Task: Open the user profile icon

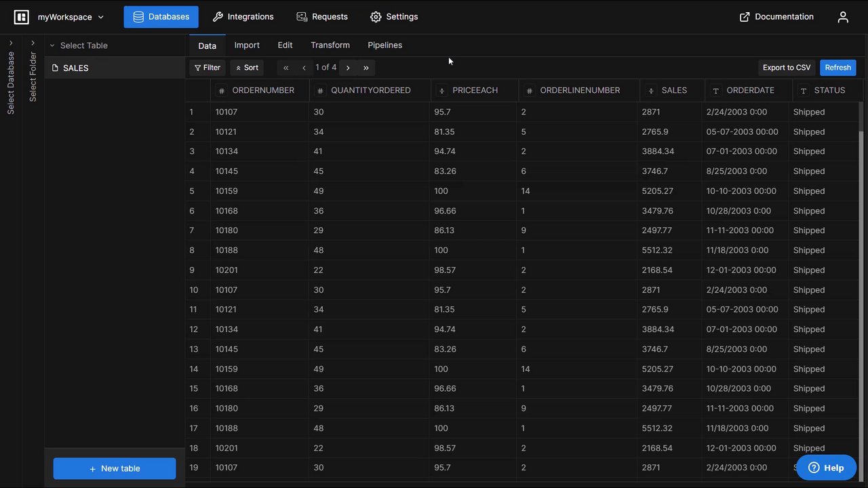Action: click(x=843, y=17)
